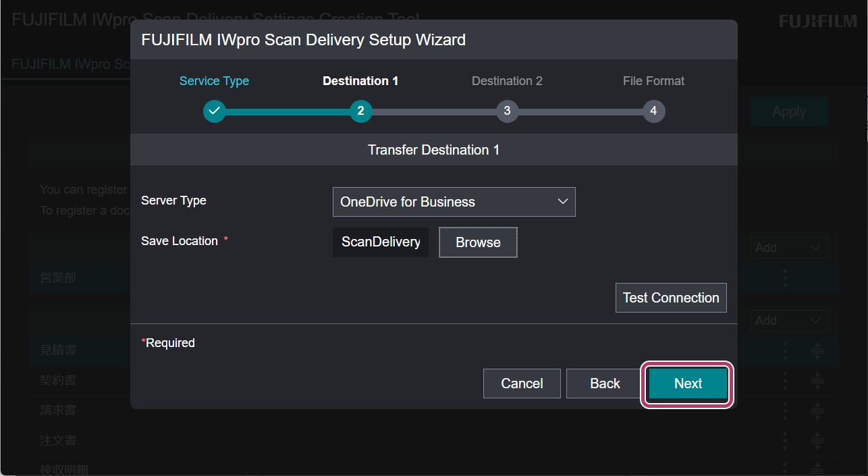This screenshot has width=868, height=476.
Task: Select the completed Service Type step checkmark
Action: point(214,111)
